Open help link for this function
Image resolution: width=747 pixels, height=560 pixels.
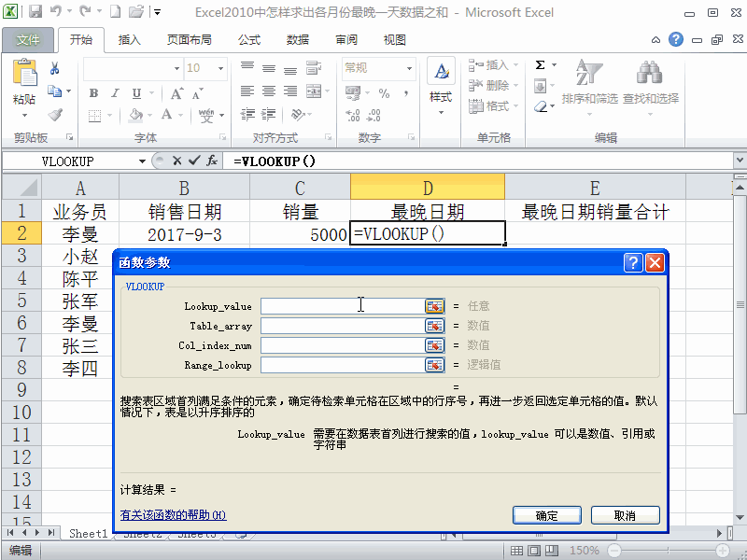[174, 515]
